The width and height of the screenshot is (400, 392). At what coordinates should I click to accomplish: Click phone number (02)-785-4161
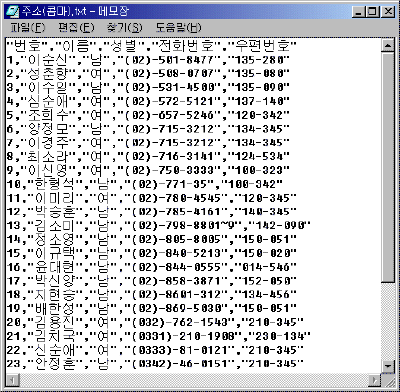(x=177, y=212)
